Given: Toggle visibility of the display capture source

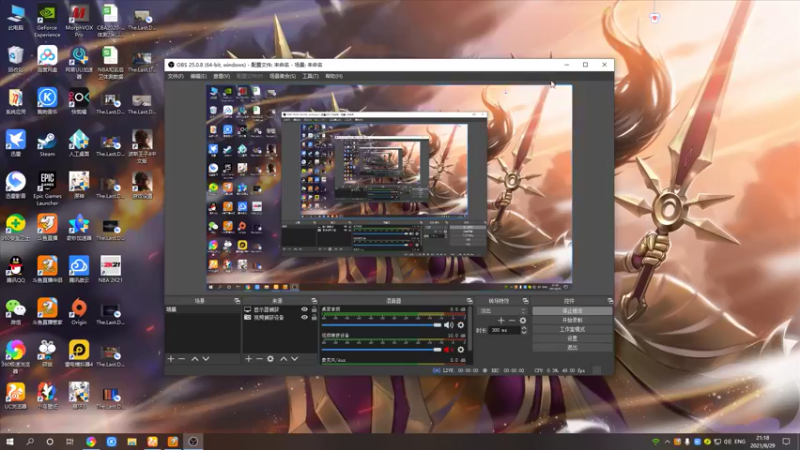Looking at the screenshot, I should [x=305, y=309].
